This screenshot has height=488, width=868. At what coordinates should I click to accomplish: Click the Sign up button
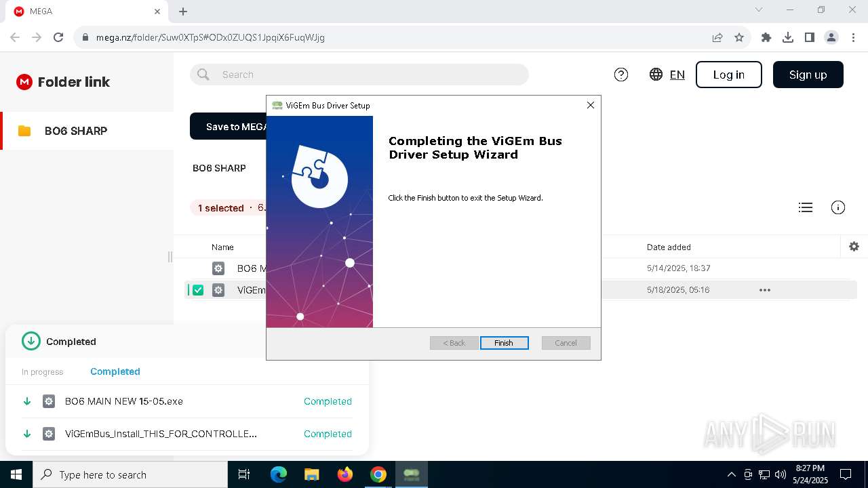(808, 75)
